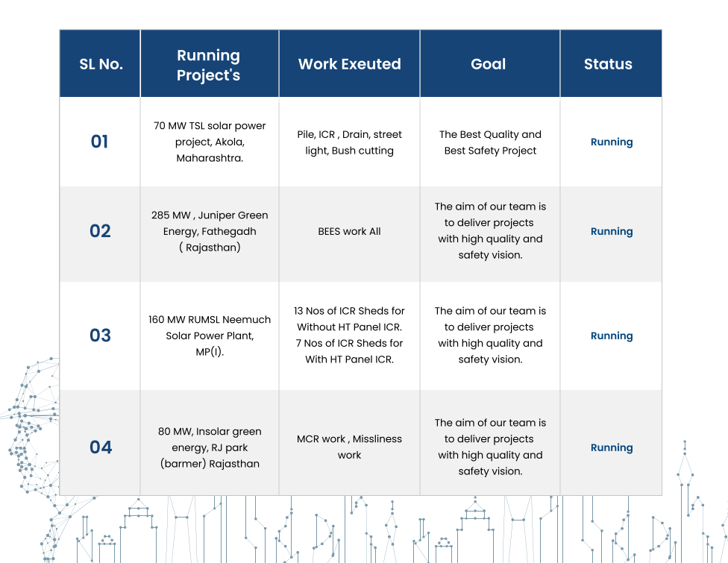Select serial number 03 cell
The height and width of the screenshot is (563, 728).
pyautogui.click(x=100, y=336)
